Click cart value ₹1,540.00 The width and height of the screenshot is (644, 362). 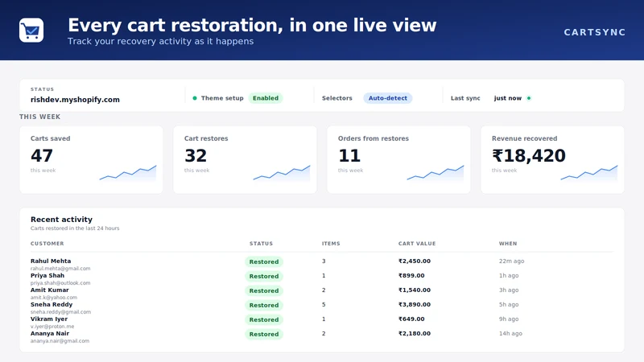pyautogui.click(x=415, y=290)
